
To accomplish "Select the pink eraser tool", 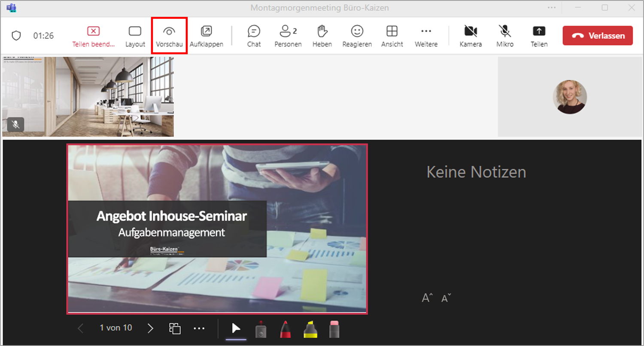I will point(335,329).
